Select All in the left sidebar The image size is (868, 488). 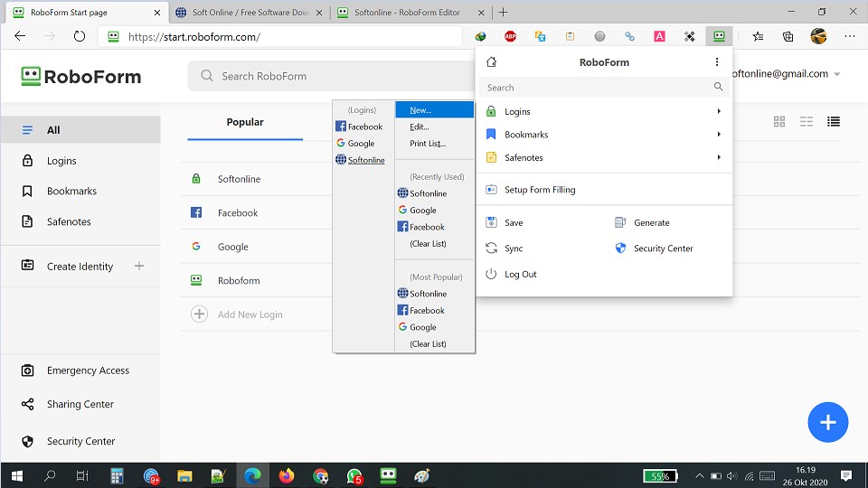pos(80,130)
